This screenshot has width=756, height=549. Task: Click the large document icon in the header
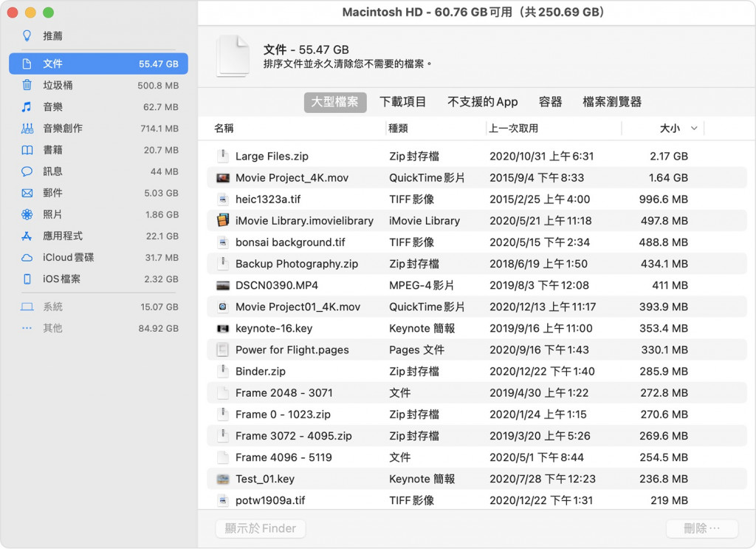click(x=233, y=56)
